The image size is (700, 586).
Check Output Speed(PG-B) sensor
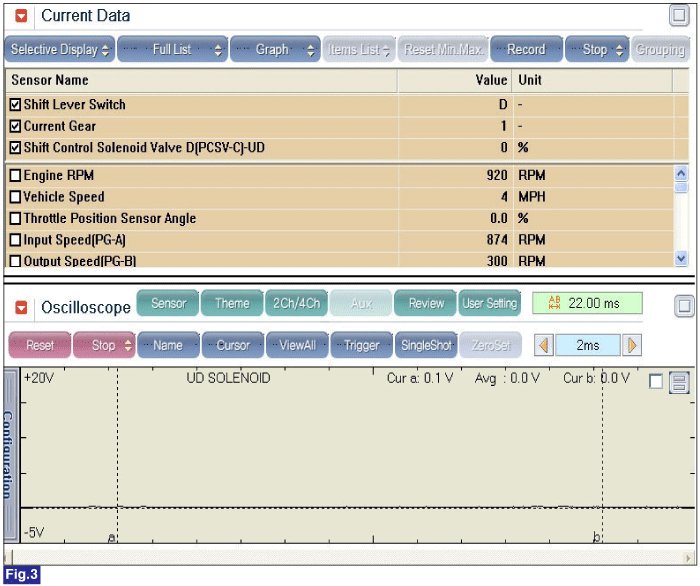[15, 261]
